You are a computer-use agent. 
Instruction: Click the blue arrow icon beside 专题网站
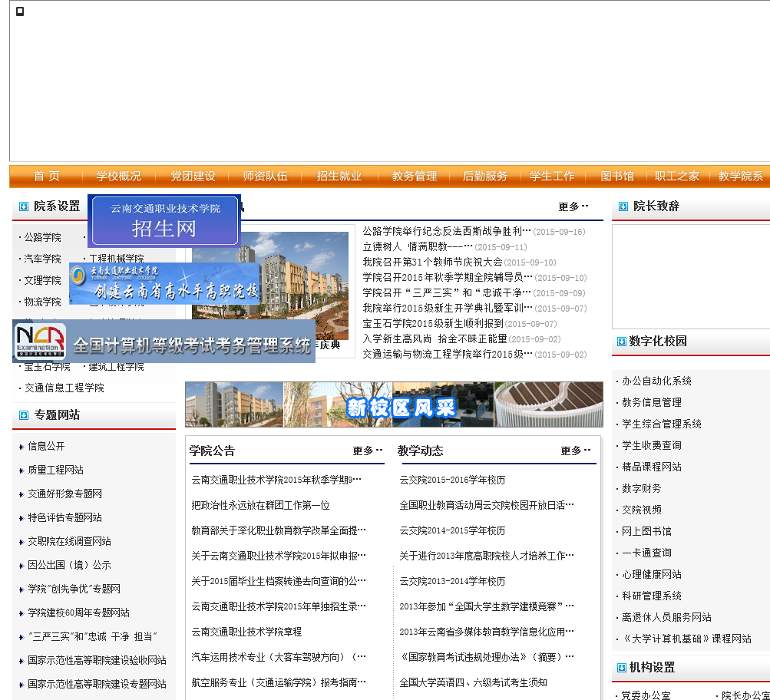24,415
